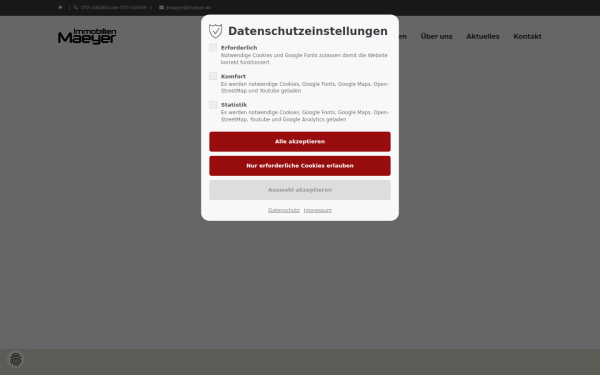600x375 pixels.
Task: Open the Kontakt menu item
Action: 527,36
